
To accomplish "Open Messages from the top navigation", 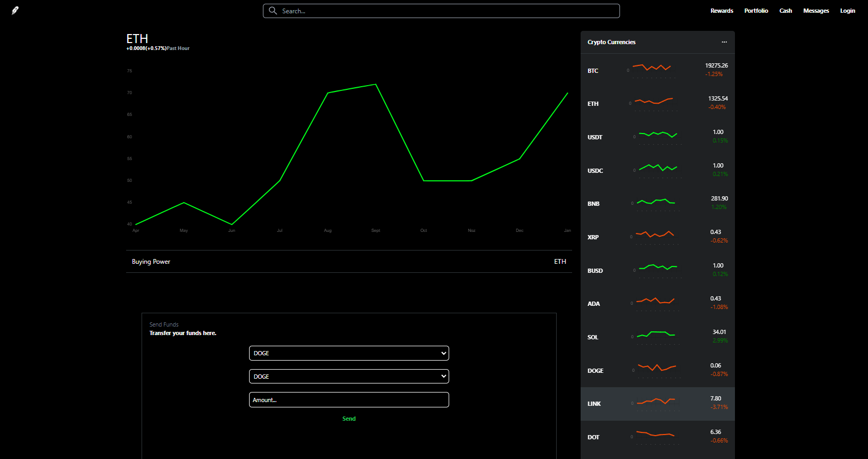I will 816,11.
